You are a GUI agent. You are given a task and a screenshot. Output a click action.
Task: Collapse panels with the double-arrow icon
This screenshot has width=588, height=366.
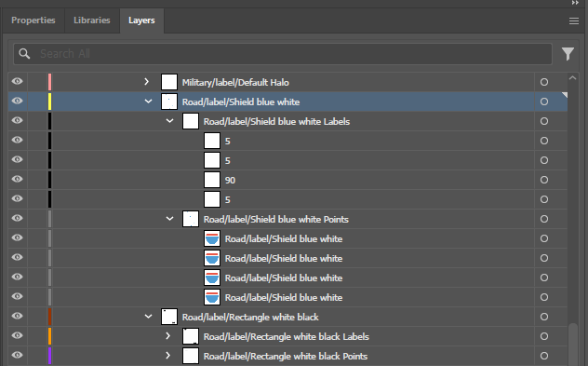(575, 3)
